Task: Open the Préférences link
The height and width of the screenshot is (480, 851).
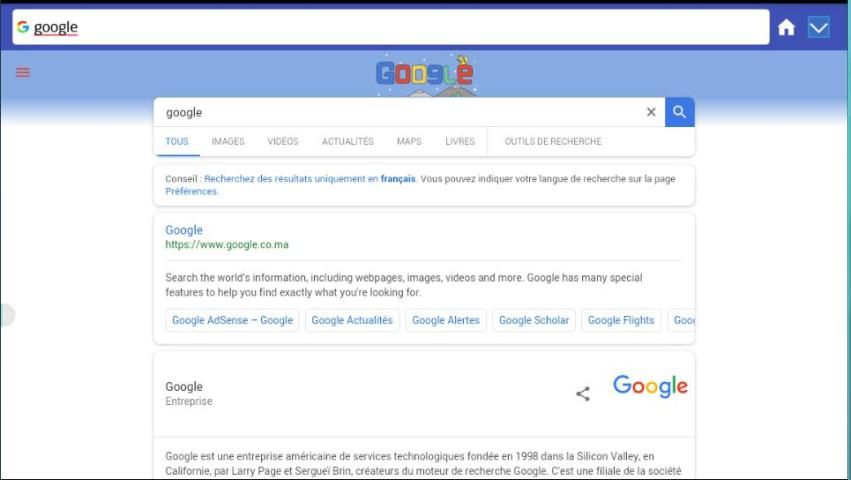Action: pyautogui.click(x=192, y=191)
